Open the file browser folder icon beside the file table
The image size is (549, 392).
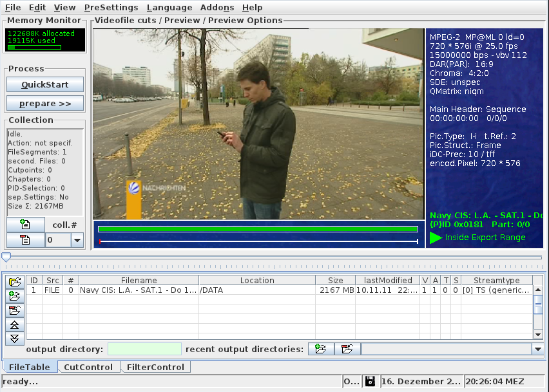click(14, 282)
